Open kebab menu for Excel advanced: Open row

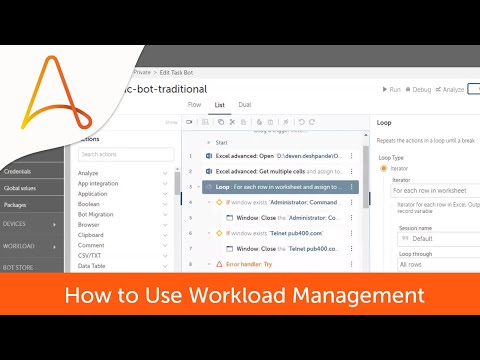point(351,156)
